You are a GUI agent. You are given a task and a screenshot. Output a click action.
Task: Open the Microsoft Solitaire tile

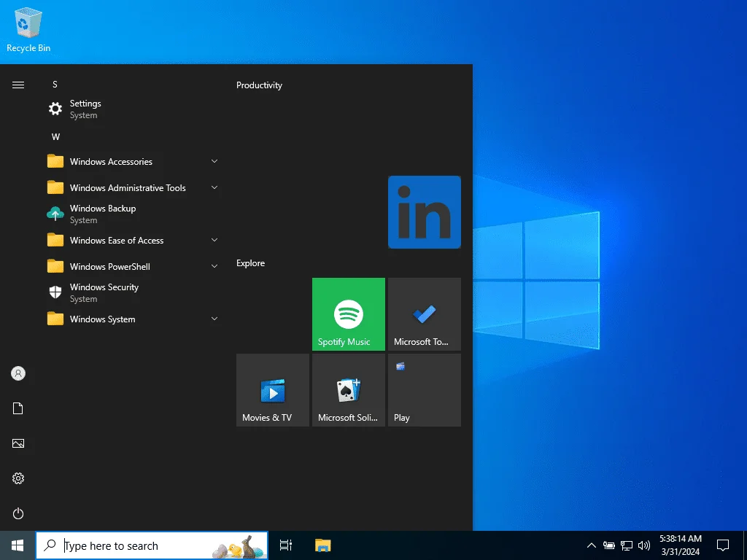point(349,390)
